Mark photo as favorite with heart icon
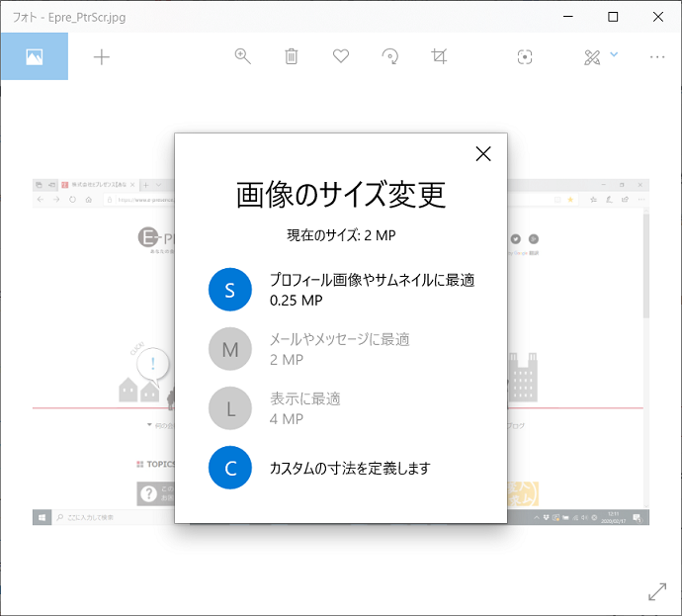Viewport: 682px width, 616px height. (341, 56)
